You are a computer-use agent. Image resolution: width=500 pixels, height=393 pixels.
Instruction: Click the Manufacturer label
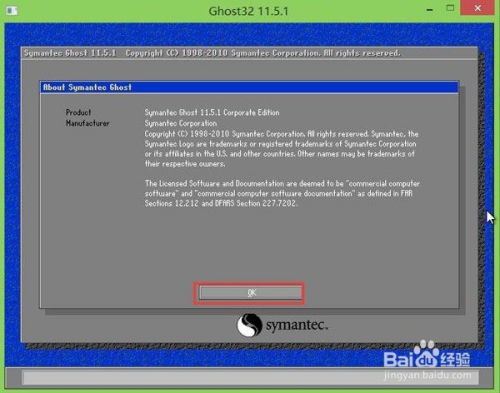point(87,123)
